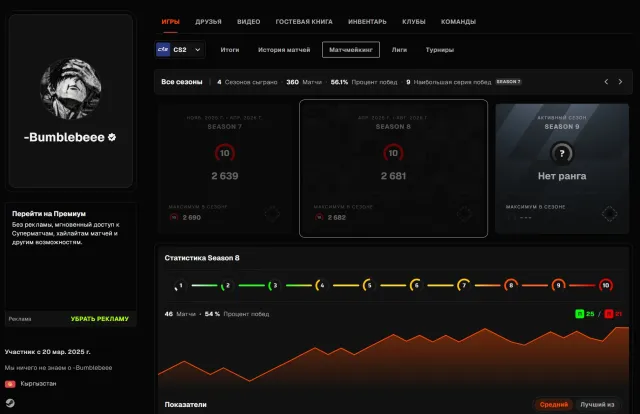Go to the ГОСТЕВАЯ КНИГА tab
This screenshot has width=640, height=414.
[x=304, y=22]
